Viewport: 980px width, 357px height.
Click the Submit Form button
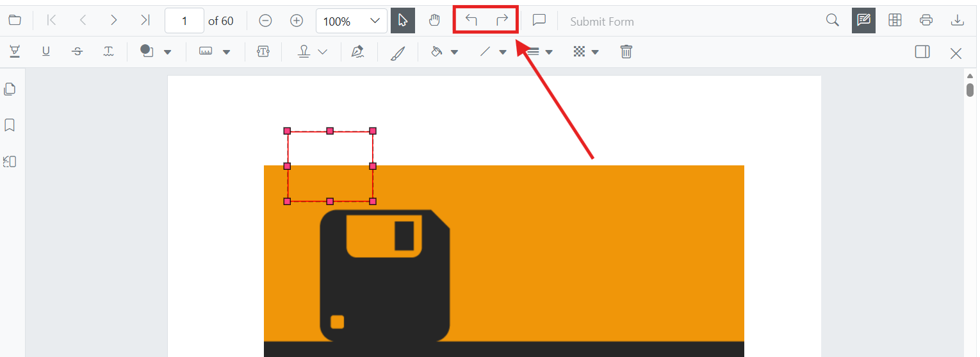[602, 22]
